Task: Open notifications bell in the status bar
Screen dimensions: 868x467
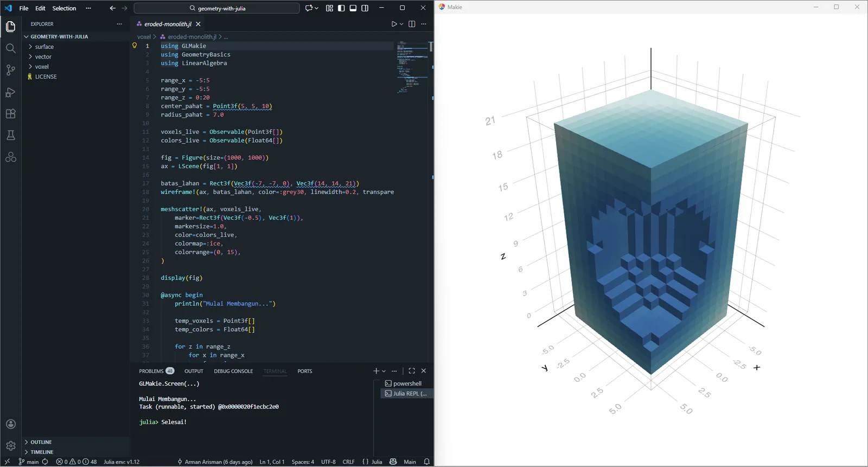Action: (427, 462)
